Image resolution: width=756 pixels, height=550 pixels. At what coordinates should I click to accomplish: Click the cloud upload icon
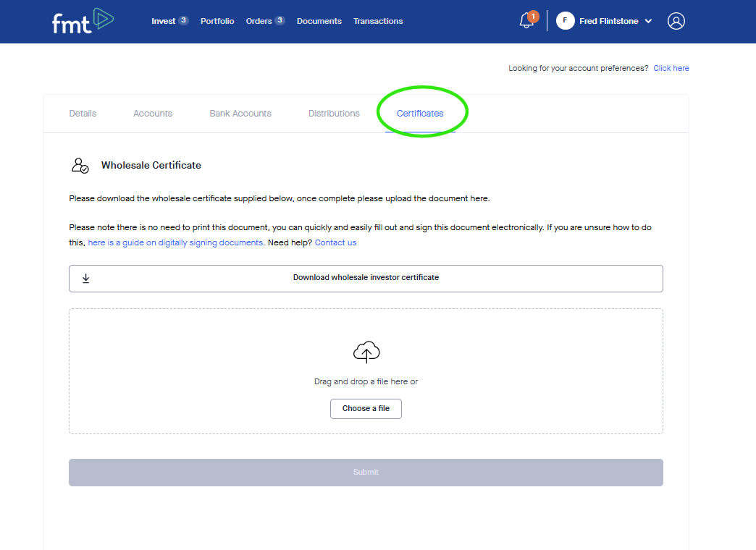pyautogui.click(x=366, y=352)
